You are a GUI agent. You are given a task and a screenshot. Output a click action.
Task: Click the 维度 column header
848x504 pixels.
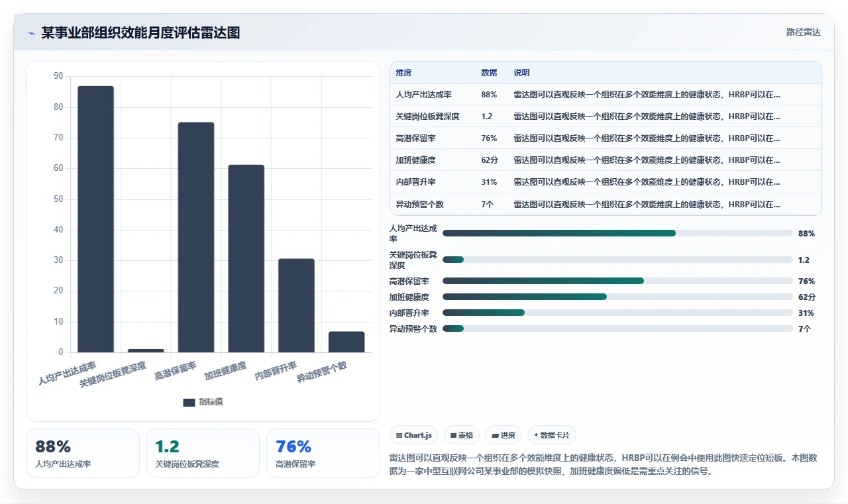click(404, 73)
